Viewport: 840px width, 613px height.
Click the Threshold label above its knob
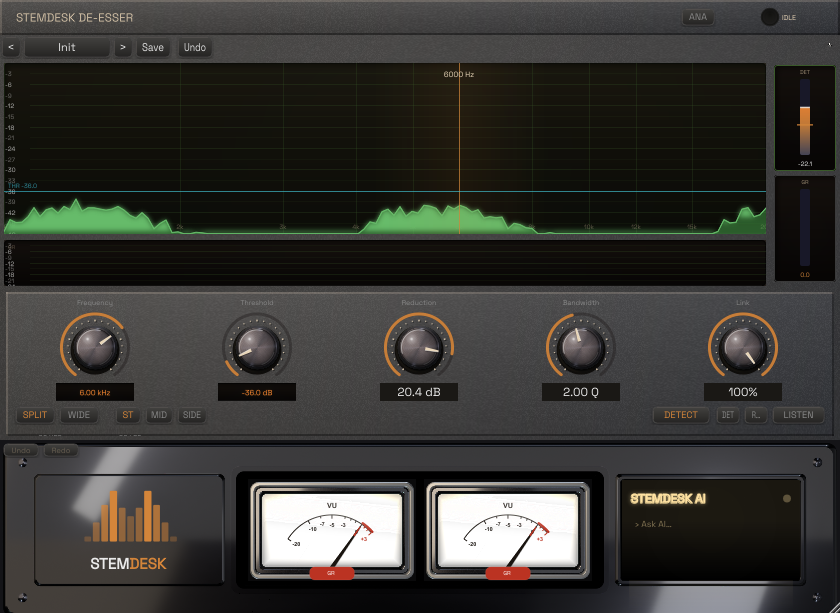coord(257,303)
